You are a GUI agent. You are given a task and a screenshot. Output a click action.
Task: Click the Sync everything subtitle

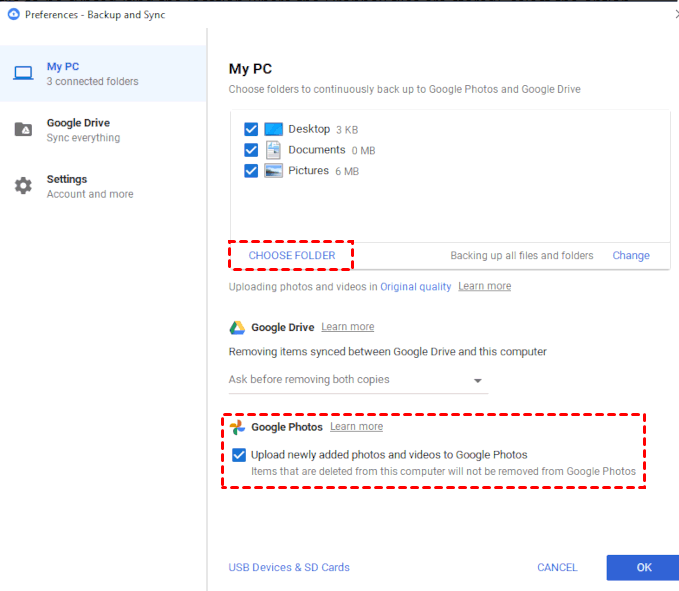tap(84, 138)
